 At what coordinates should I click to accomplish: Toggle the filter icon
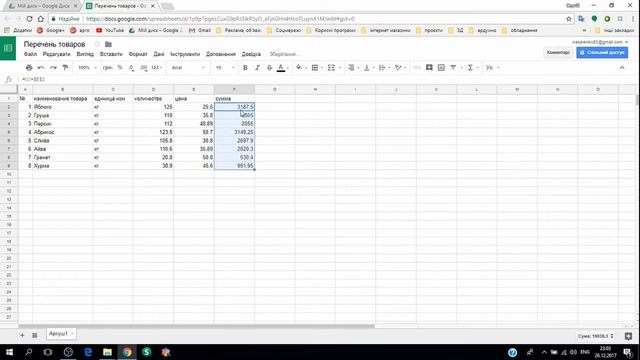pos(453,68)
